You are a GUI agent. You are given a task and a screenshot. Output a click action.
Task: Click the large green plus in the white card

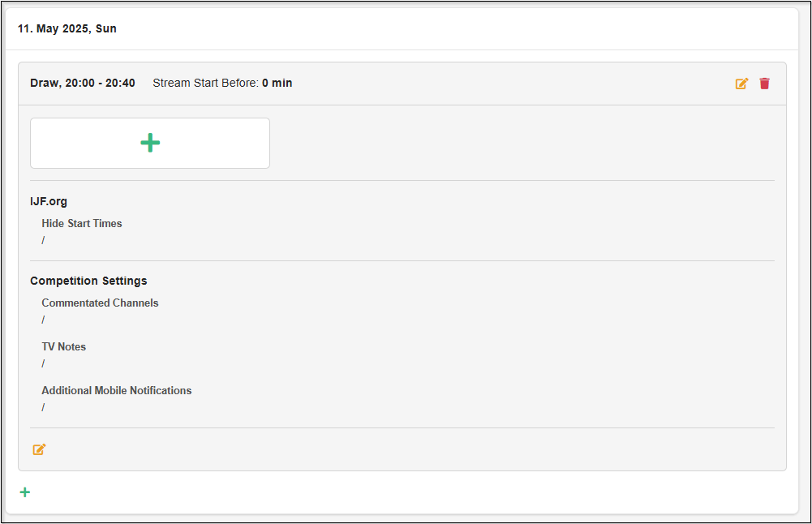pos(150,143)
